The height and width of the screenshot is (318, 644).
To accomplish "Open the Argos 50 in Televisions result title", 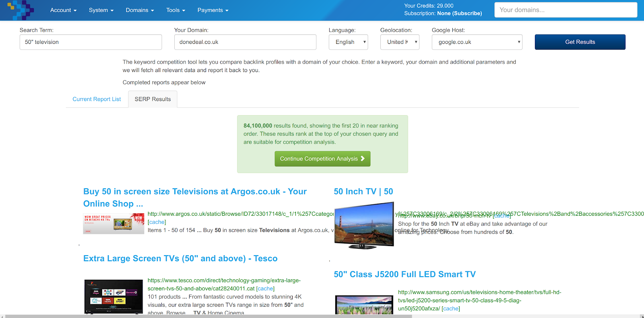I will 195,197.
